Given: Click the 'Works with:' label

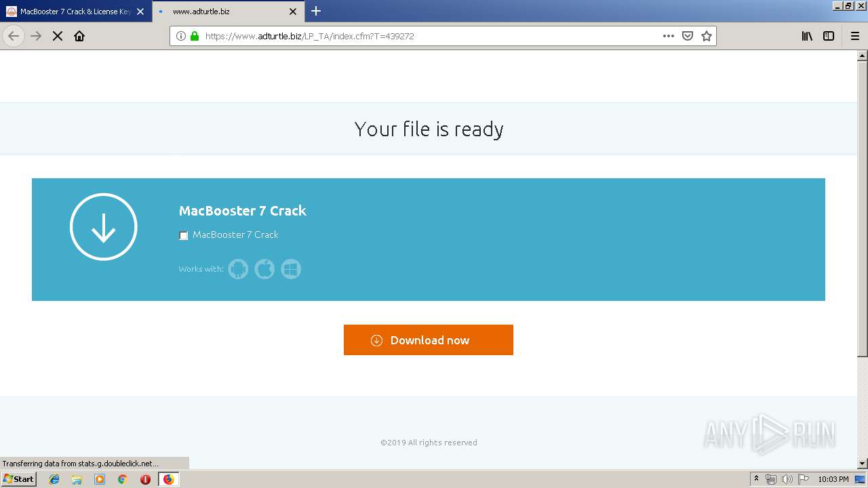Looking at the screenshot, I should 201,269.
